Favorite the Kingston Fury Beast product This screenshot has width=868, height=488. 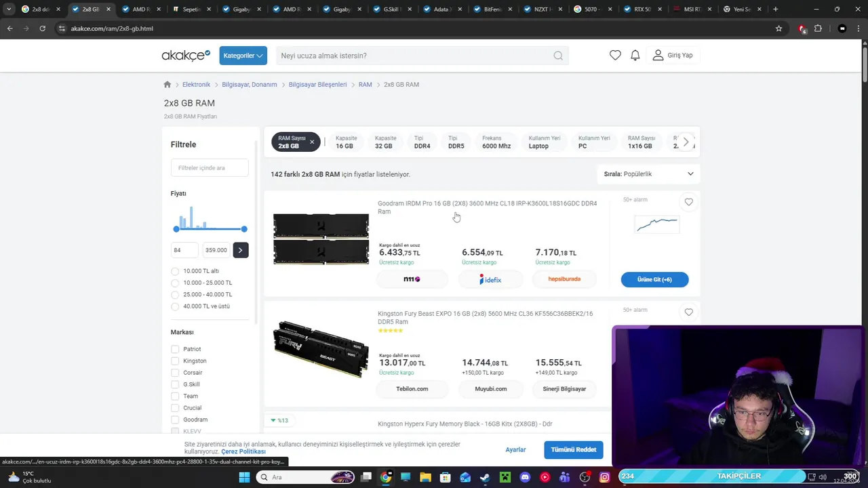[x=689, y=312]
